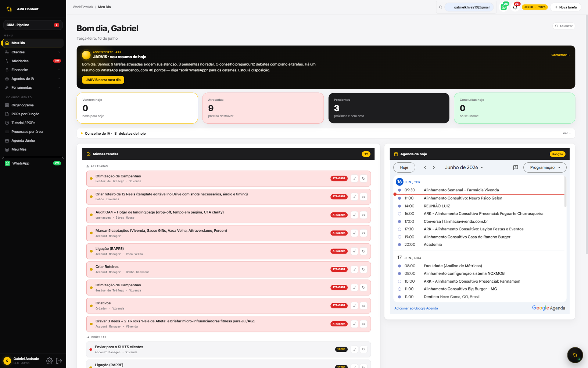Complete the Criar roteiro de 12 Reels task
The width and height of the screenshot is (588, 368).
point(354,197)
